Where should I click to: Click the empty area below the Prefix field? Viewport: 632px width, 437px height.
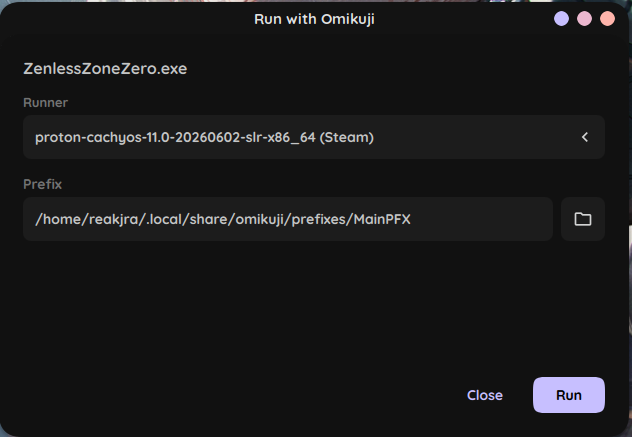pos(314,306)
